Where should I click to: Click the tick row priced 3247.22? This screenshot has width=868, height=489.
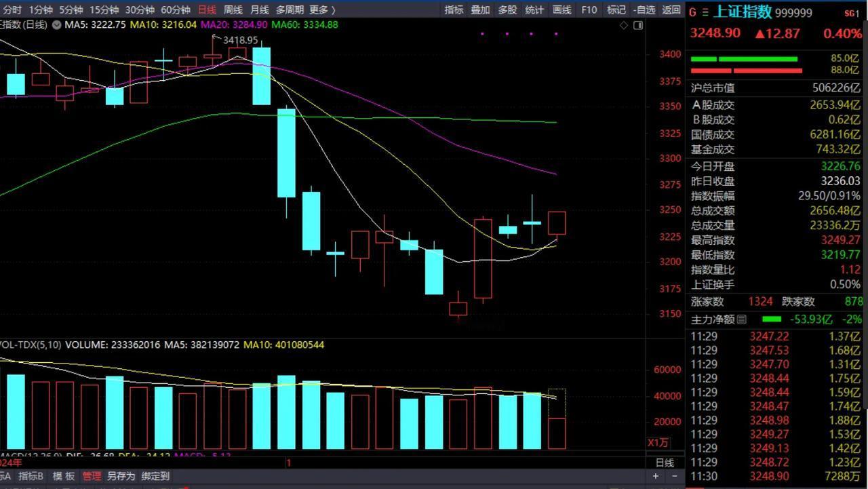point(776,336)
